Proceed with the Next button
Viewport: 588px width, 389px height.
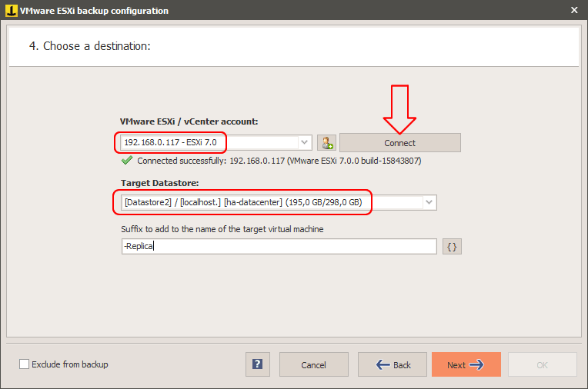click(x=466, y=364)
